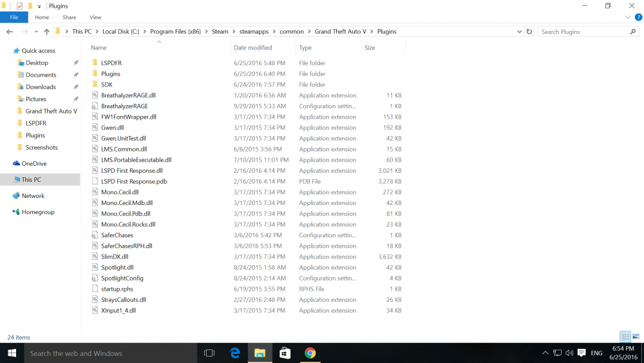This screenshot has height=363, width=644.
Task: Switch to Details view layout icon
Action: point(625,337)
